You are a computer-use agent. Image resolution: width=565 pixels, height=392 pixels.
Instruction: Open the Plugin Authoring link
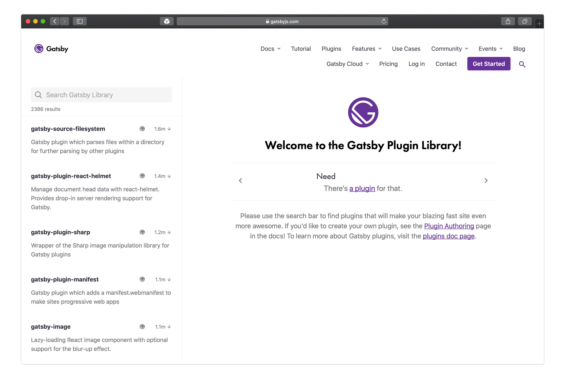click(x=449, y=226)
